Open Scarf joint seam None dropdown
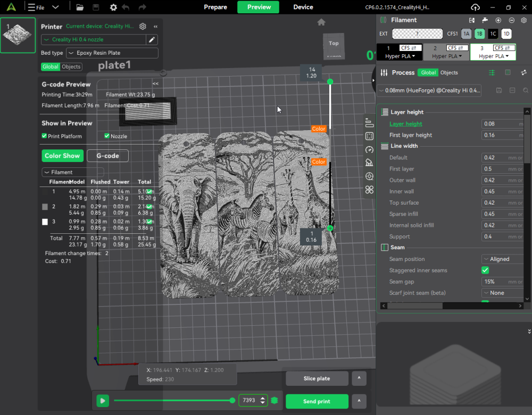 click(x=503, y=293)
